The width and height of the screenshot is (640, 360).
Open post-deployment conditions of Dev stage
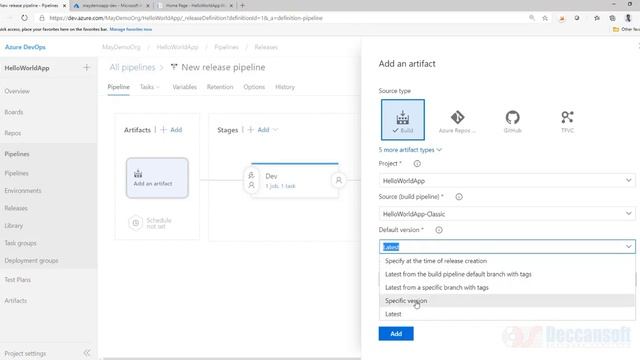tap(338, 180)
